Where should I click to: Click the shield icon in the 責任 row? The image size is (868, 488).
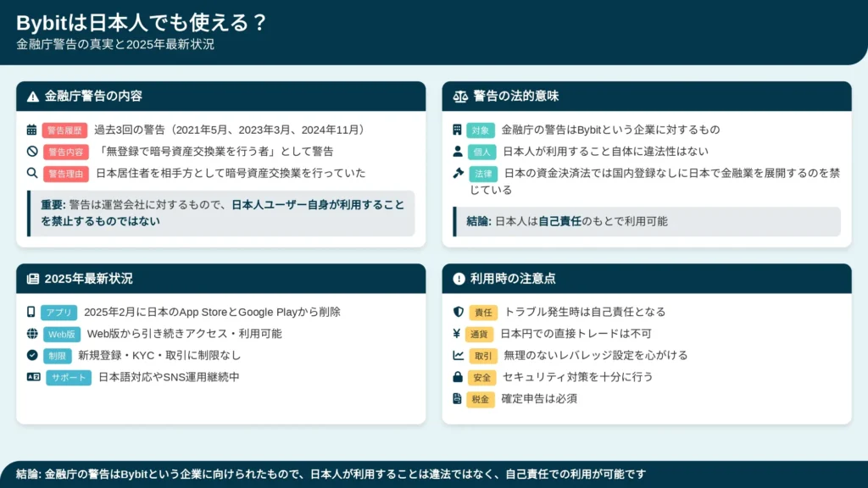[459, 312]
